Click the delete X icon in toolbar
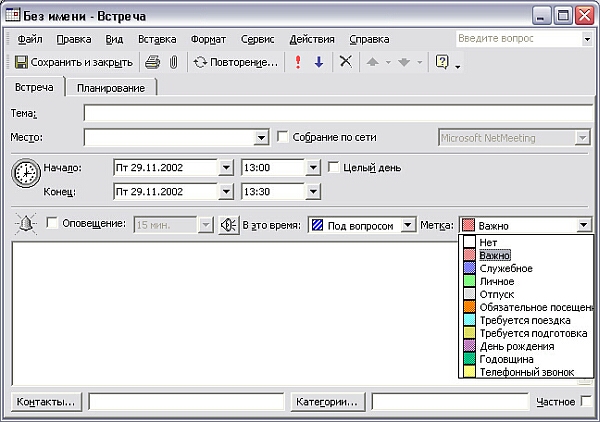 pyautogui.click(x=346, y=62)
